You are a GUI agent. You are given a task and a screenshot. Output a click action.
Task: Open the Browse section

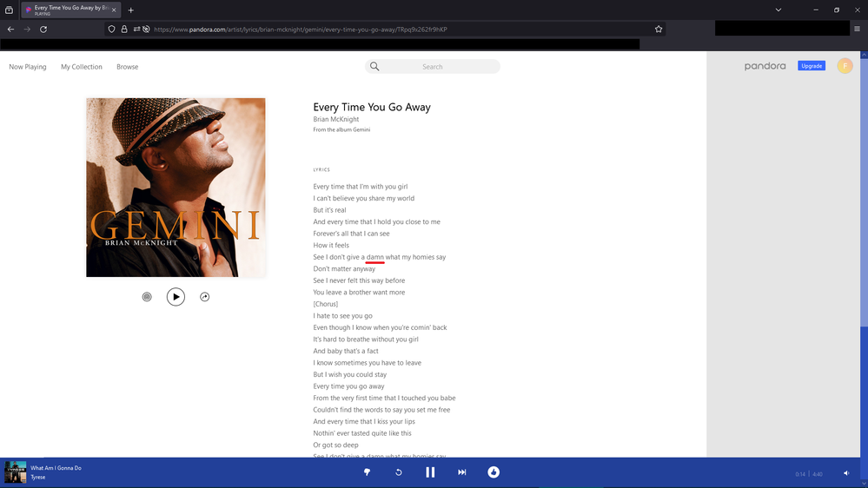click(x=128, y=66)
